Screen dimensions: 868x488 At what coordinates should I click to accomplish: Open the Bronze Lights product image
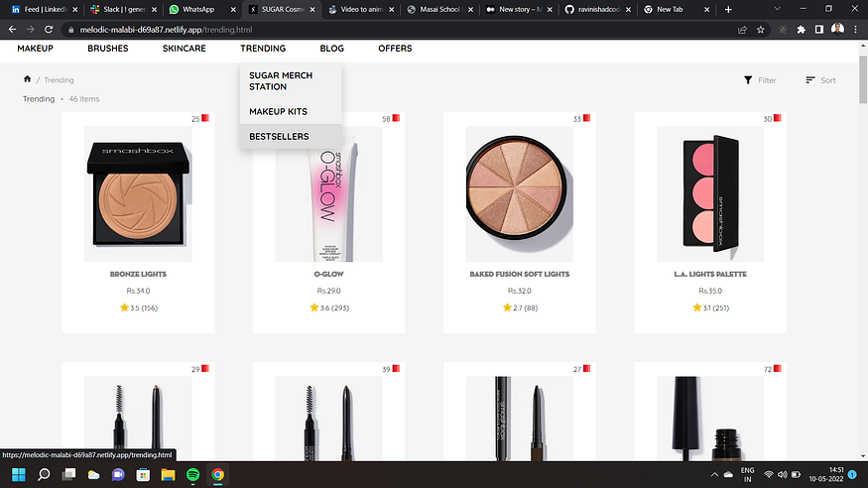click(139, 194)
